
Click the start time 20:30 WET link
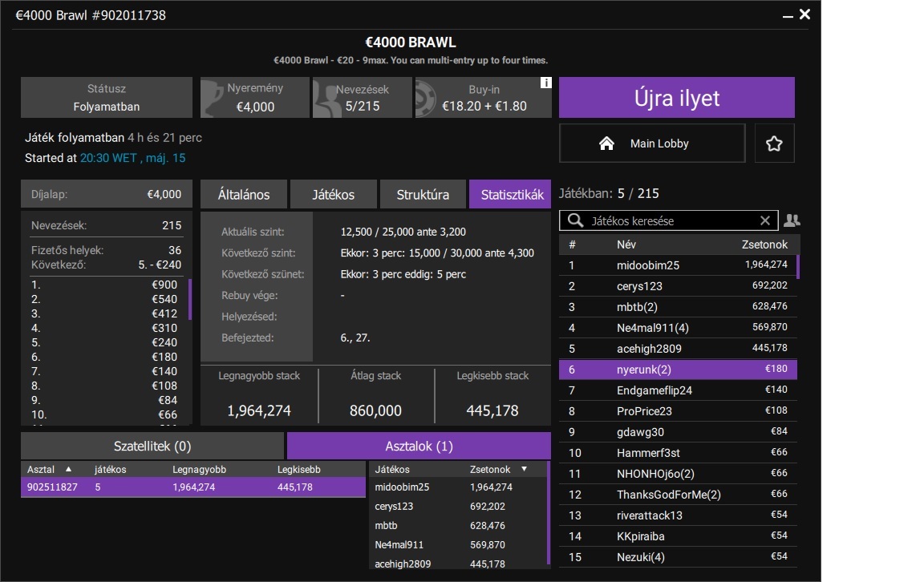[132, 158]
